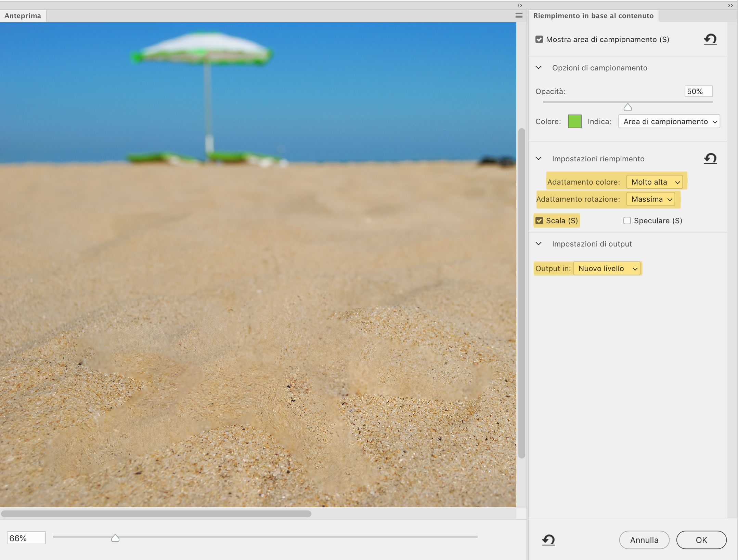Collapse preview panel using double-arrow icon
The image size is (738, 560).
coord(519,5)
